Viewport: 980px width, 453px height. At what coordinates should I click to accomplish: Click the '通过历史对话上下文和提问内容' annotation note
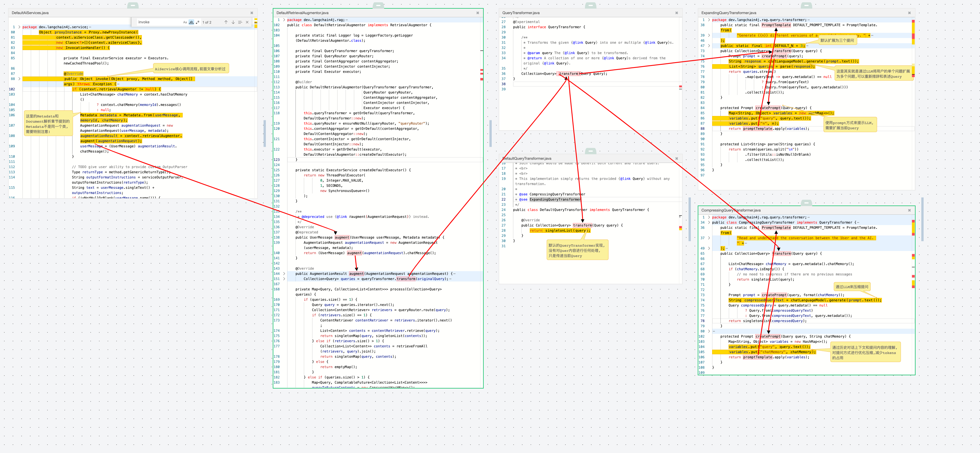click(865, 352)
